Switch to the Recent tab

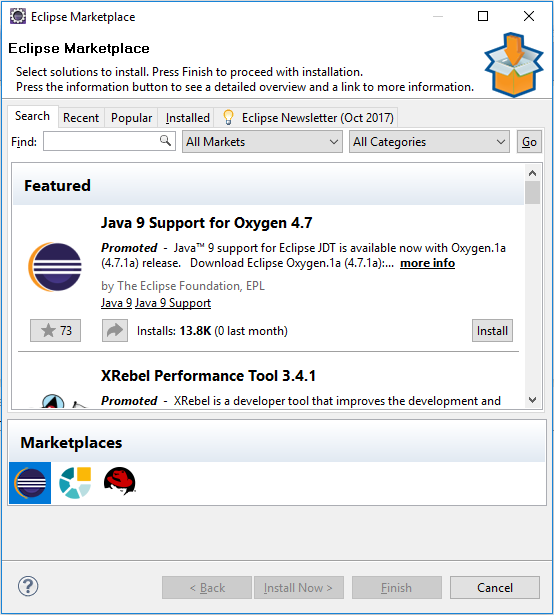click(x=81, y=118)
